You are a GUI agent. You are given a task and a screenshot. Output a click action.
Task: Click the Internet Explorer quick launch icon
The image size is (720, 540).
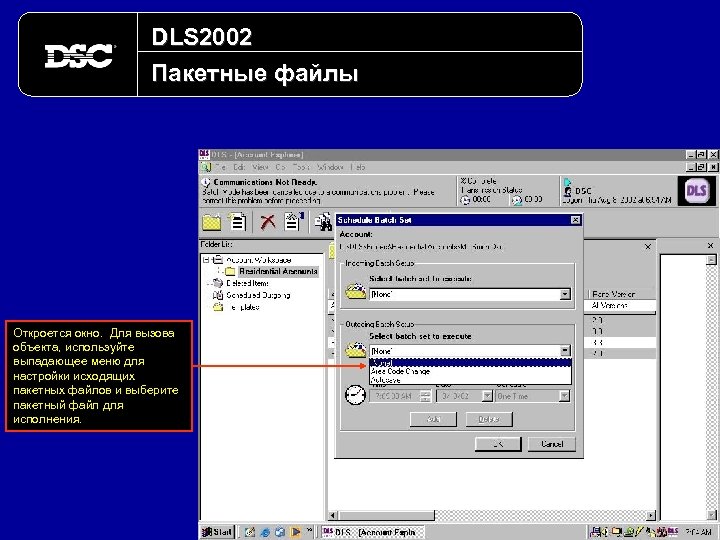coord(265,532)
